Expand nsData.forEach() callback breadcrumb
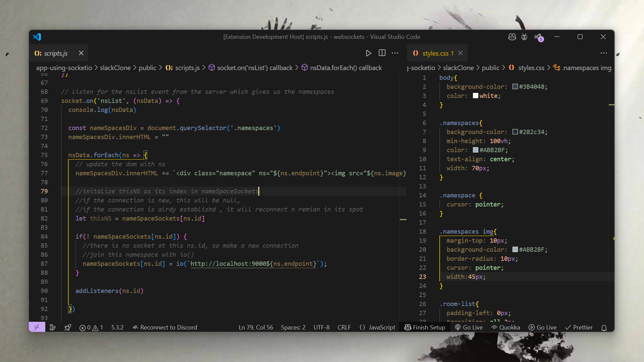This screenshot has height=362, width=644. click(345, 68)
